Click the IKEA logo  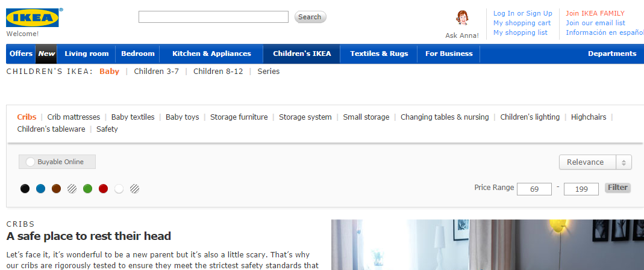tap(33, 17)
